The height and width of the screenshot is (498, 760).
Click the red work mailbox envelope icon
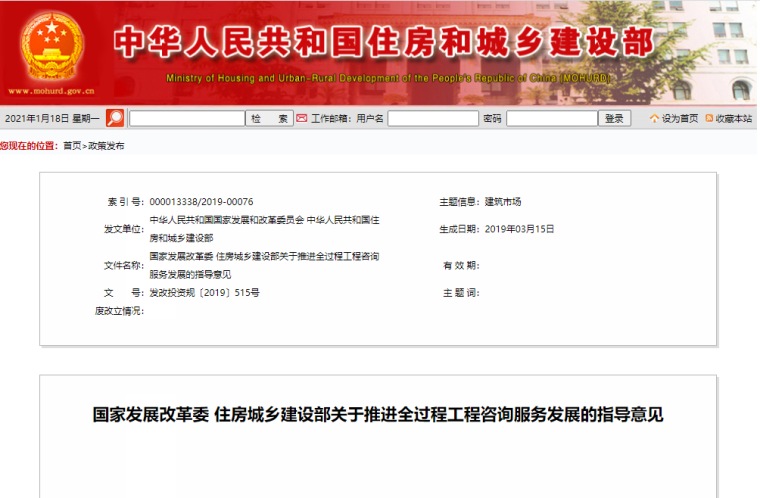301,118
